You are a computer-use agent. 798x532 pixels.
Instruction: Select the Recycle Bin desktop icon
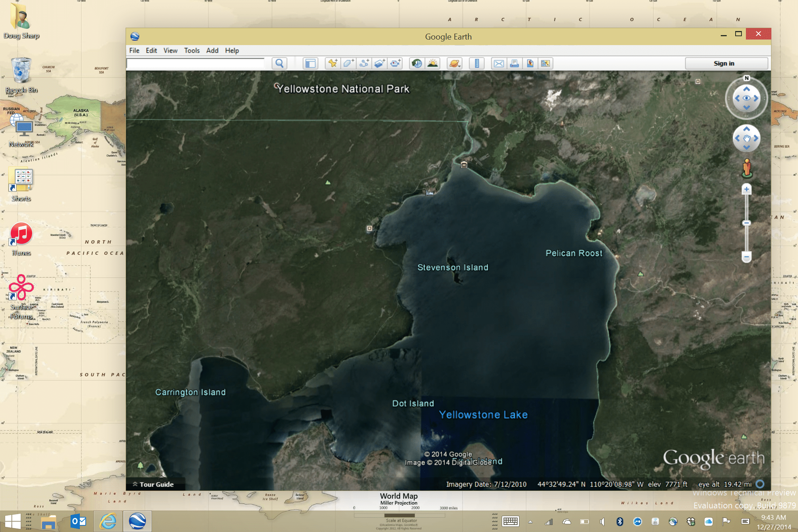(x=21, y=75)
